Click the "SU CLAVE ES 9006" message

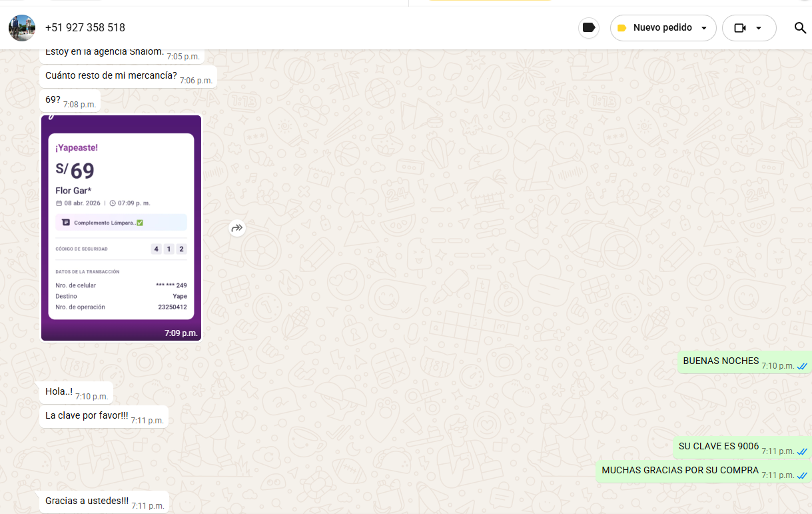[x=719, y=447]
